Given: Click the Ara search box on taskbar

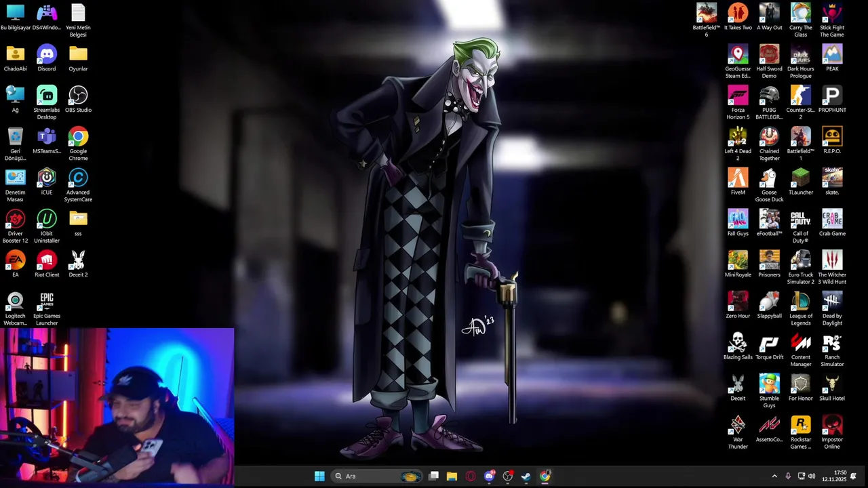Looking at the screenshot, I should point(378,476).
